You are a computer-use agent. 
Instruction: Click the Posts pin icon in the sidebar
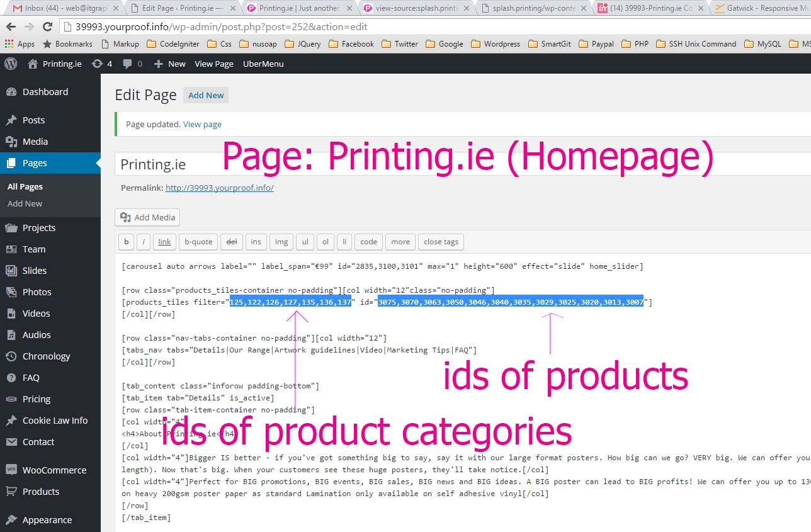[x=11, y=120]
